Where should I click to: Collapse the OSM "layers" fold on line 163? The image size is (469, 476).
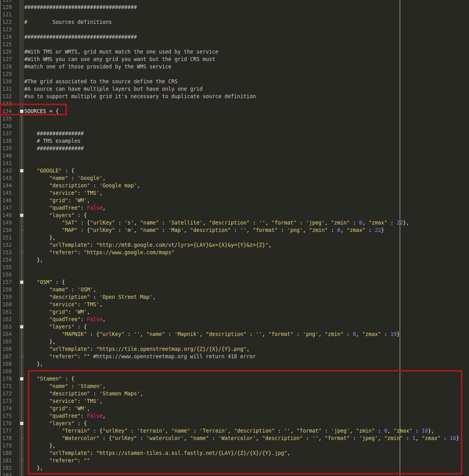pos(22,327)
